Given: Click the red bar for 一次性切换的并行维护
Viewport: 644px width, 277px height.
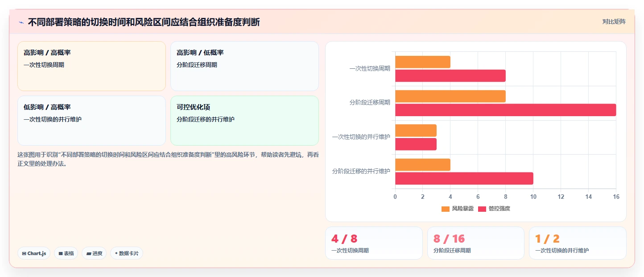Looking at the screenshot, I should pyautogui.click(x=416, y=144).
